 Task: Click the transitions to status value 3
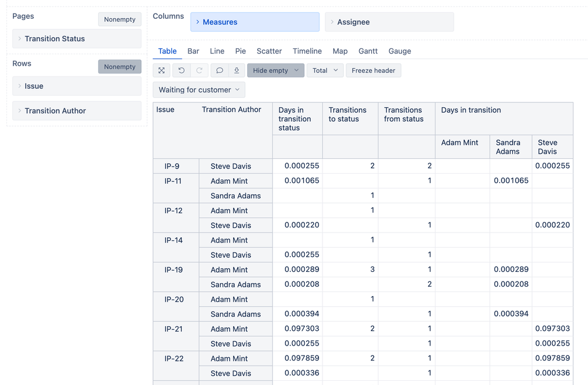[350, 270]
